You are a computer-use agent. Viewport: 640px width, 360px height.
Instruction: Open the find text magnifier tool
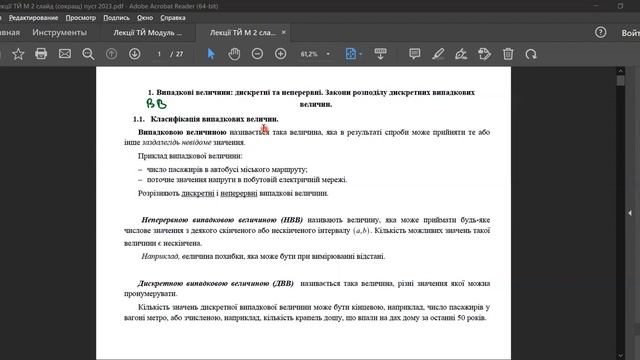[x=88, y=54]
